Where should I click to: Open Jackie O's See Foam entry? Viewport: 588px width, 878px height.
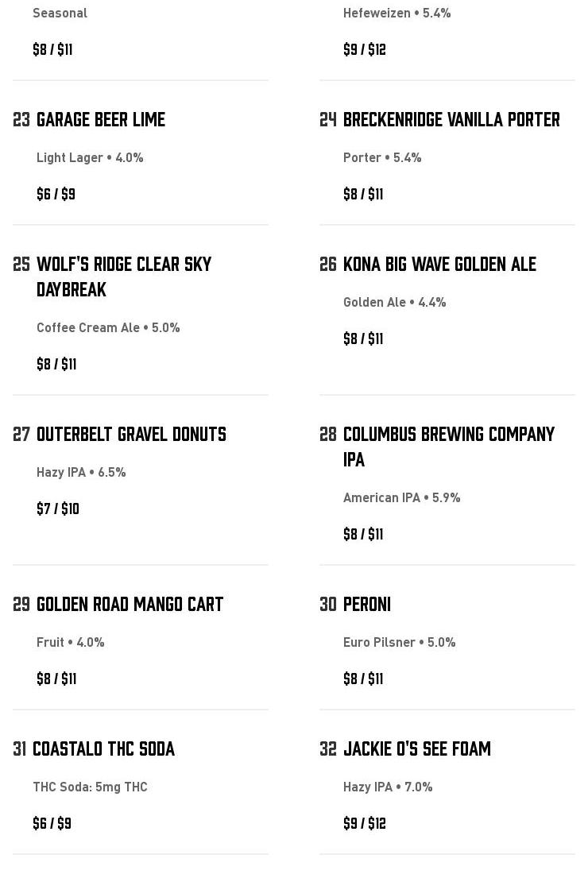[x=416, y=748]
